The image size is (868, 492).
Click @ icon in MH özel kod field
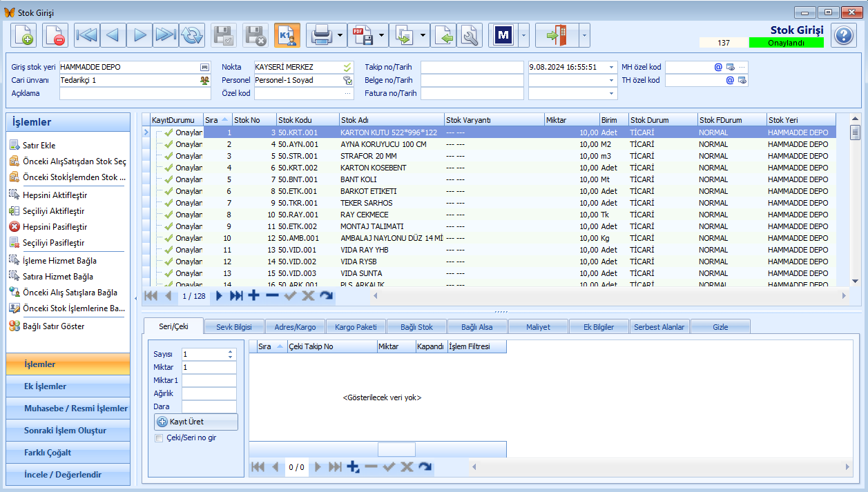click(718, 67)
